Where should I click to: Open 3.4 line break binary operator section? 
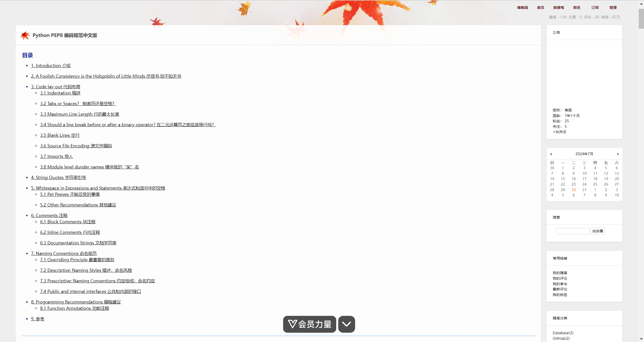[128, 125]
